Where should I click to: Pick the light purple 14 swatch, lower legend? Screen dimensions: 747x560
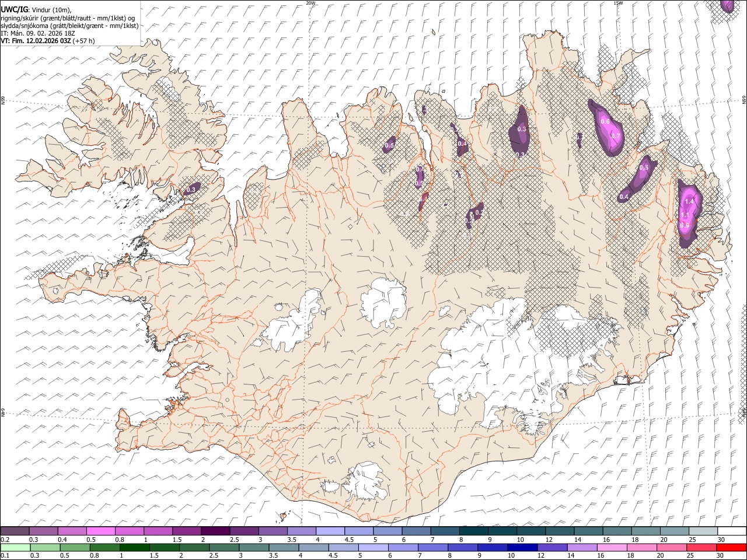581,547
